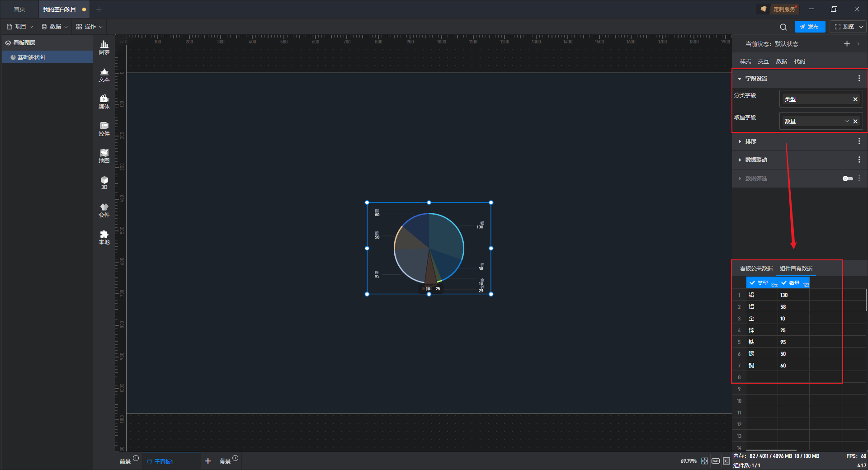Click the add icon beside 前景
This screenshot has height=470, width=868.
point(136,458)
